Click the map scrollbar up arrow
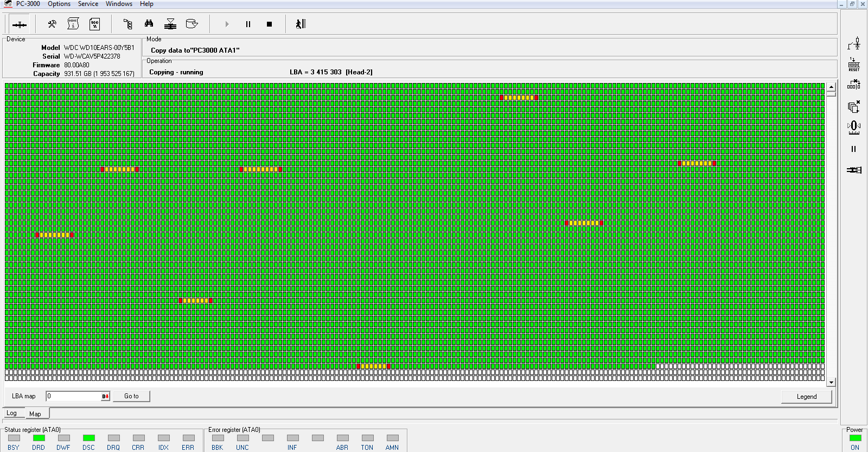 pyautogui.click(x=831, y=87)
